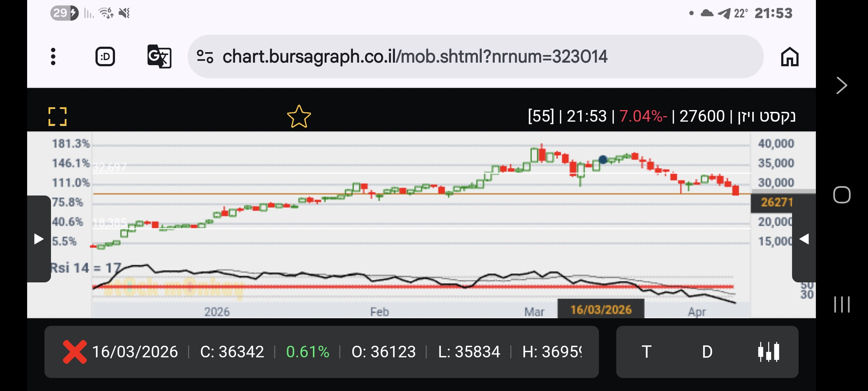Open the browser three-dot menu
This screenshot has width=868, height=391.
[x=53, y=56]
